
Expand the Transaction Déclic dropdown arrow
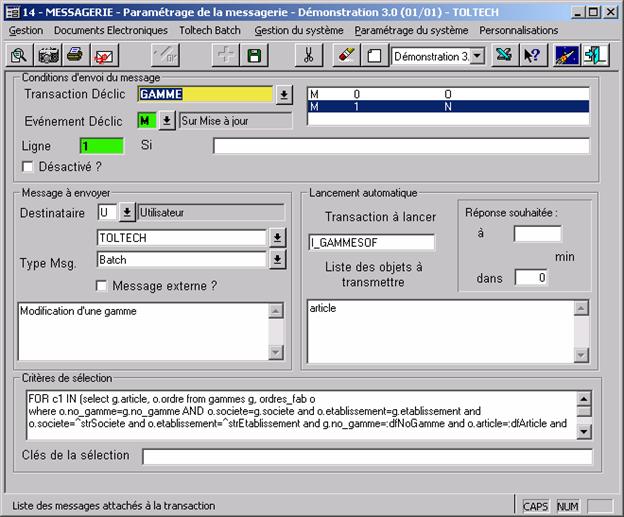284,95
